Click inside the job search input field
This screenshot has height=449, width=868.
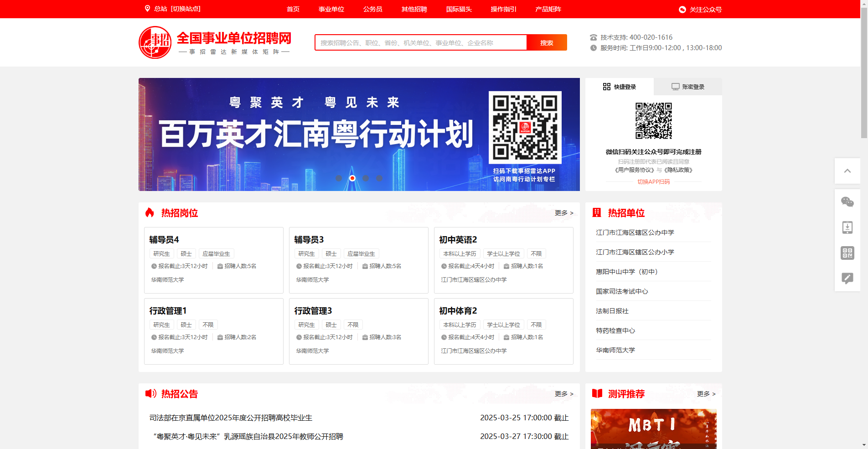pos(419,42)
